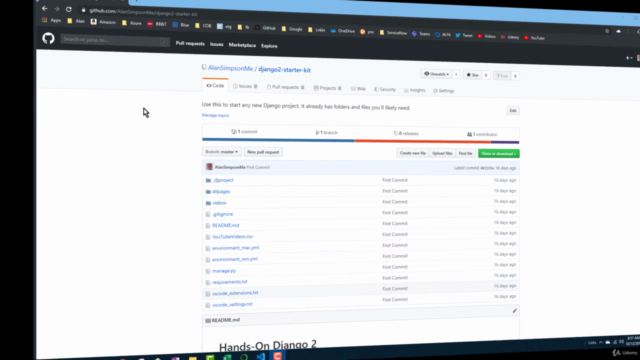Screen dimensions: 640x360
Task: Click the Find file button
Action: [x=465, y=153]
